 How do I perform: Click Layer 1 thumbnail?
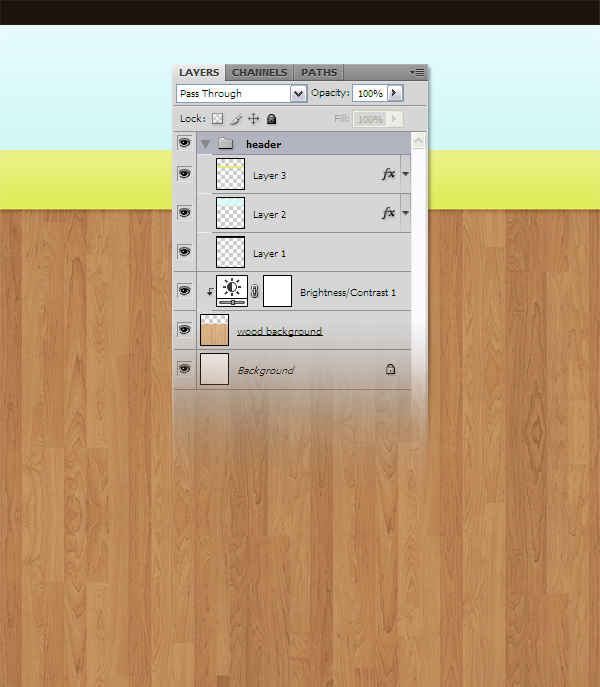pos(231,252)
